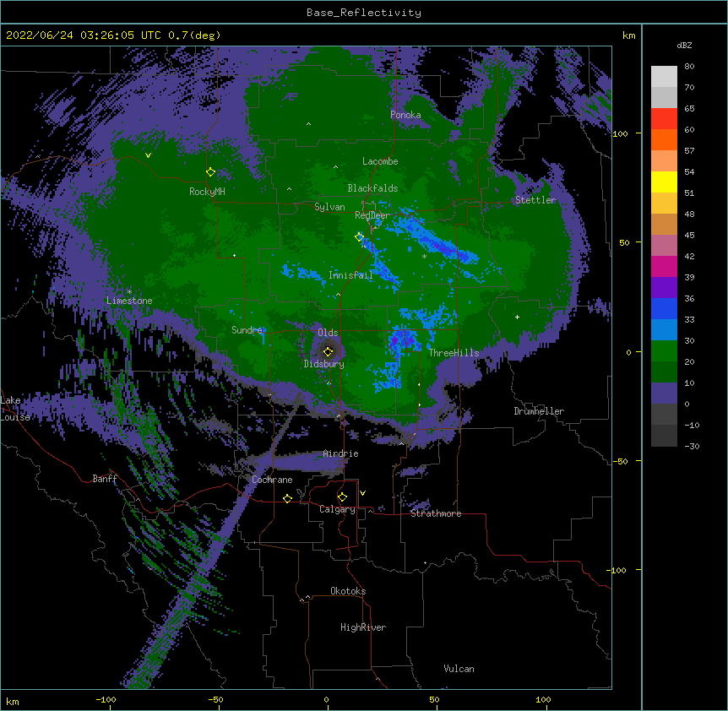Click the Limestone label
The height and width of the screenshot is (711, 728).
[x=129, y=301]
